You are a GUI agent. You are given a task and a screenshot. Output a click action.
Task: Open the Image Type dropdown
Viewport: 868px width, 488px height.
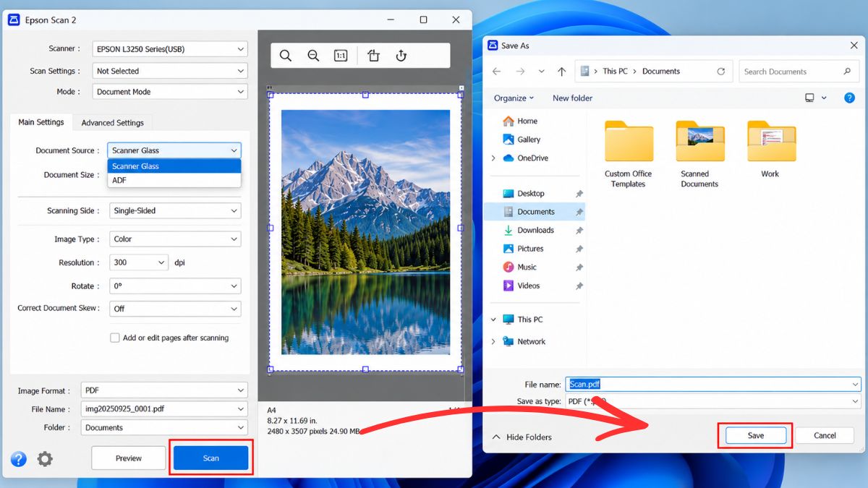pyautogui.click(x=175, y=239)
